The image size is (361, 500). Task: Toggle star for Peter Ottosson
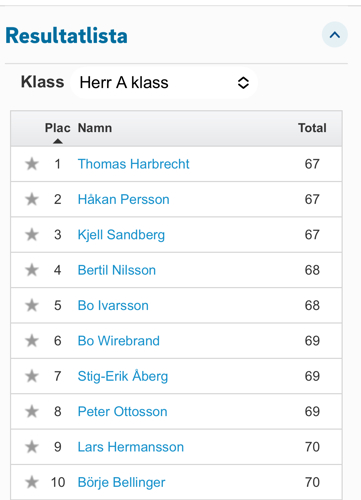pyautogui.click(x=32, y=411)
